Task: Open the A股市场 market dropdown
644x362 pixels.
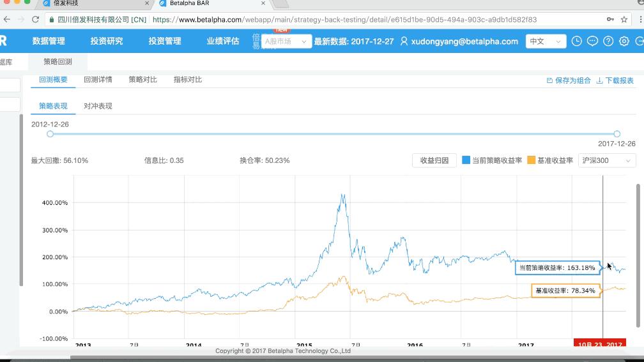Action: (x=286, y=41)
